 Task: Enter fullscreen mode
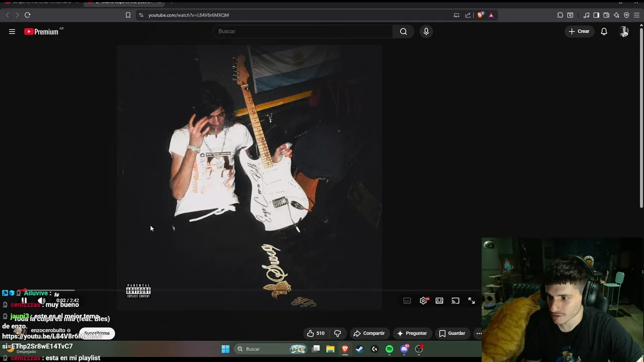click(471, 301)
